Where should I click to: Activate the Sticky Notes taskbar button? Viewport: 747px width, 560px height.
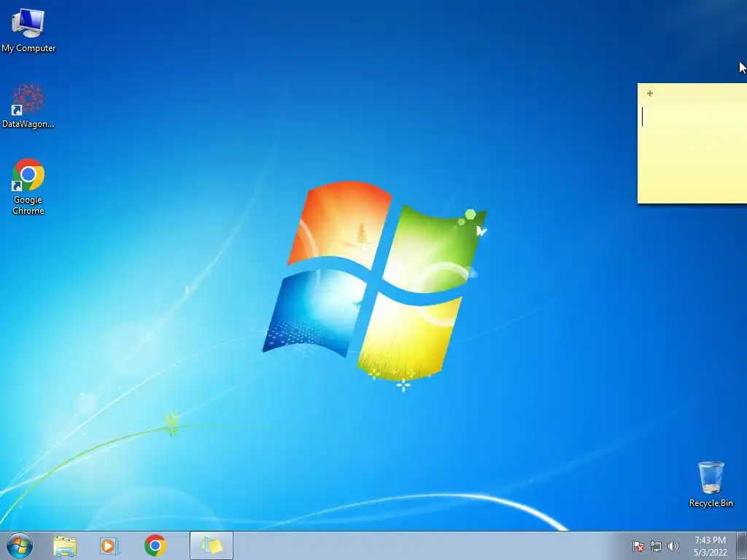click(211, 545)
